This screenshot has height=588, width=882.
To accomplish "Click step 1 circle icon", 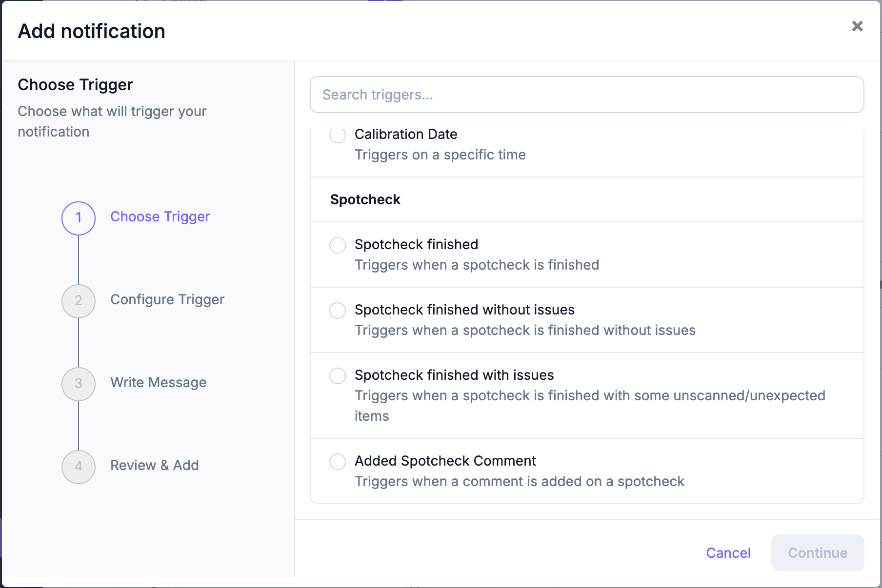I will coord(79,218).
